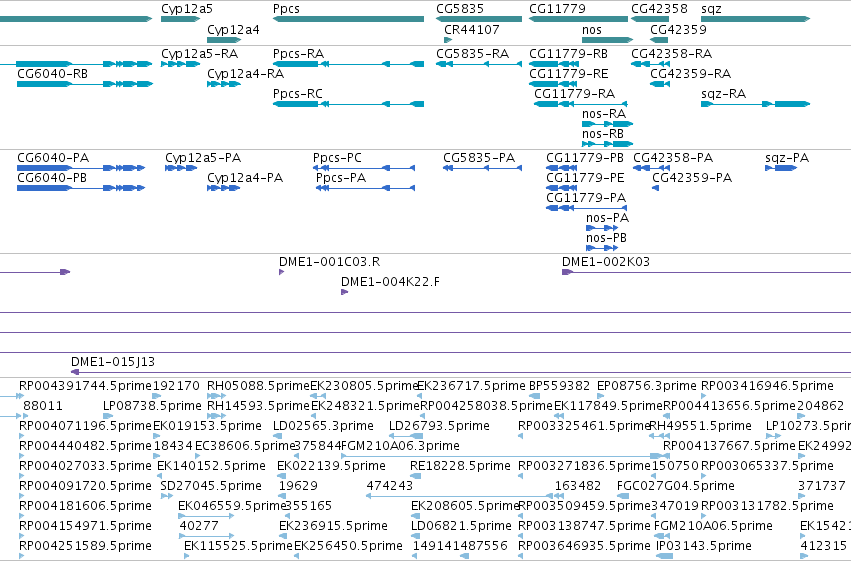Select the Ppcs-RC transcript label
This screenshot has width=851, height=561.
coord(297,94)
